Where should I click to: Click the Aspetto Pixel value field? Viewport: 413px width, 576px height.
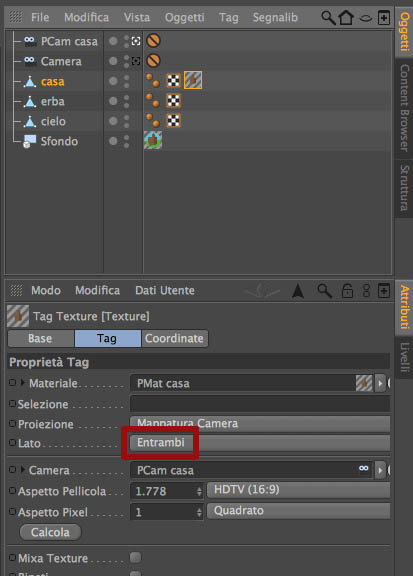pyautogui.click(x=167, y=512)
